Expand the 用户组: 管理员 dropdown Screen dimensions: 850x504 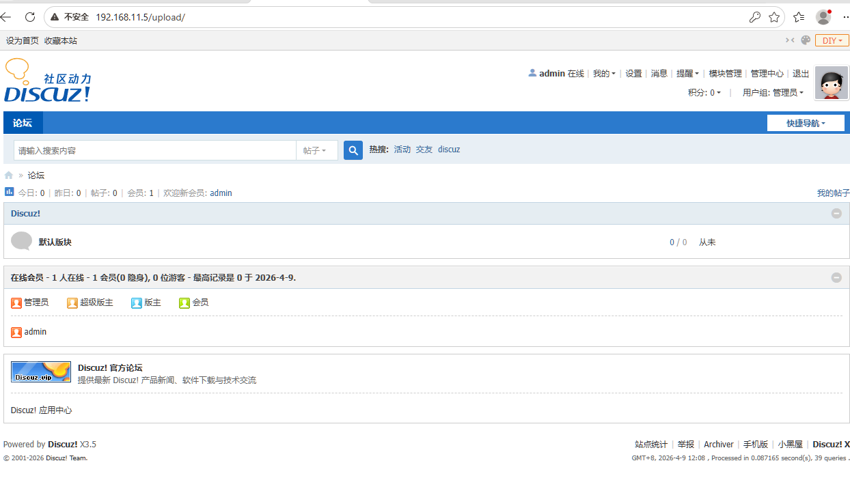point(773,92)
